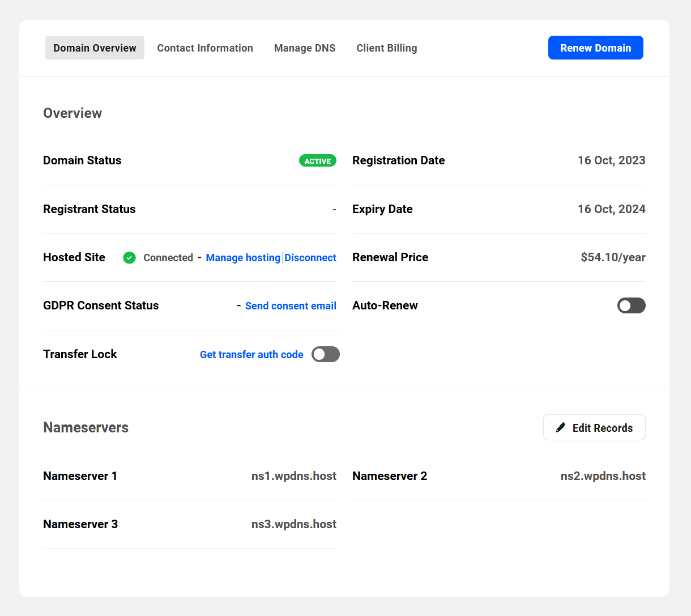
Task: Click the registration date 16 Oct, 2023
Action: point(612,160)
